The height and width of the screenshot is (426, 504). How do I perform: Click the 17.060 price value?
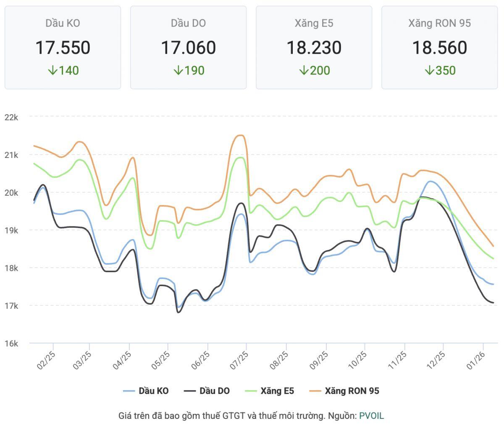tap(188, 47)
